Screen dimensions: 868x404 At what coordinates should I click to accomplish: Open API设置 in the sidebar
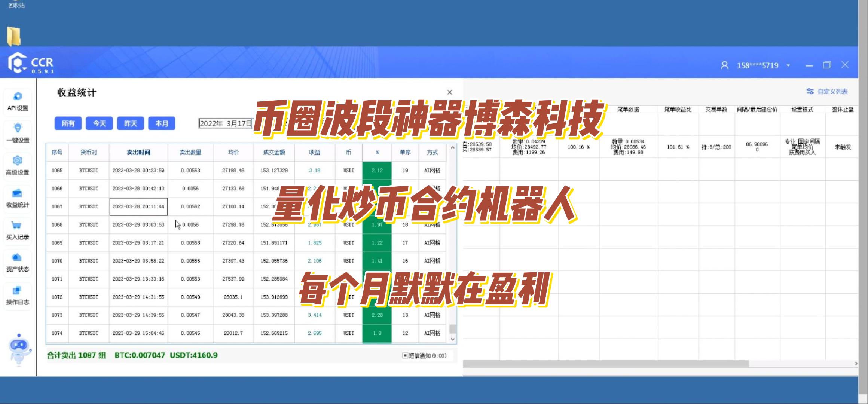(18, 101)
